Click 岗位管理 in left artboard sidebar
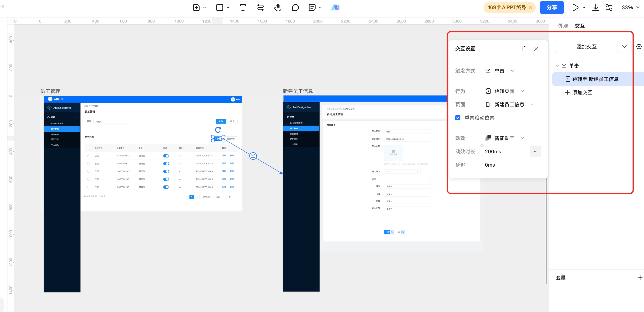The image size is (644, 312). click(x=55, y=135)
